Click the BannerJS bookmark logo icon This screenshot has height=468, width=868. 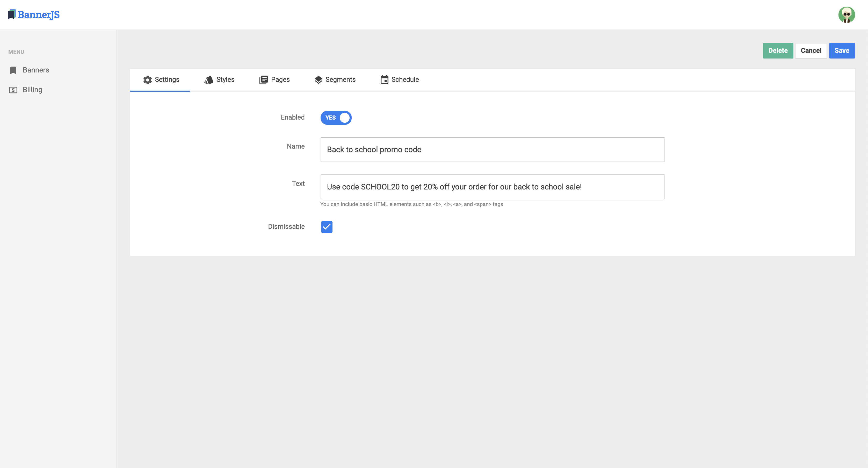point(12,14)
